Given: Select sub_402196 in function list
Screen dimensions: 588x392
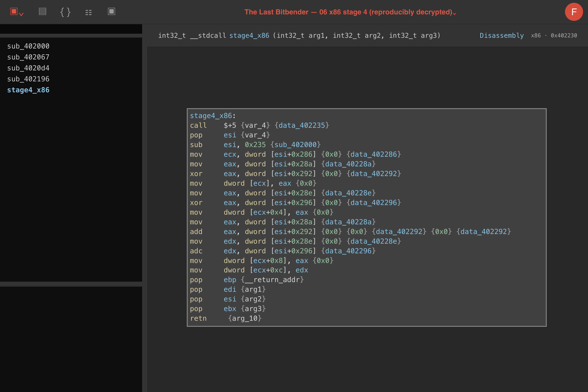Looking at the screenshot, I should click(x=28, y=79).
